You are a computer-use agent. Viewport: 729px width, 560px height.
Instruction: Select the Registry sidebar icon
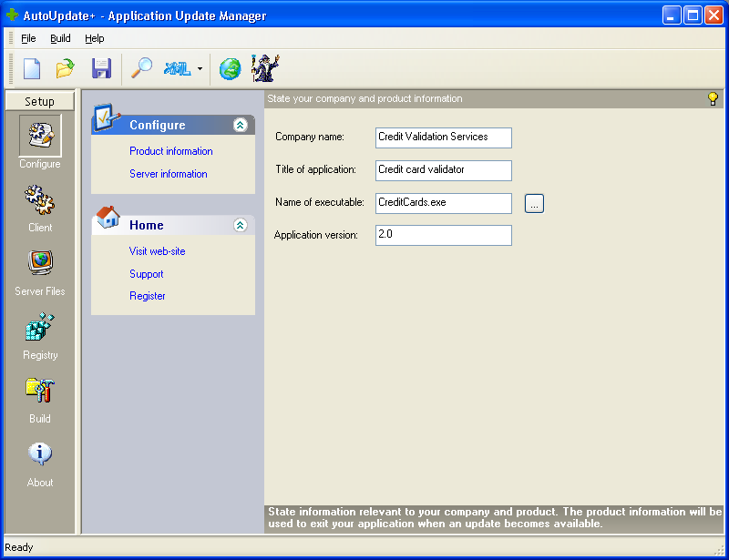pyautogui.click(x=40, y=335)
